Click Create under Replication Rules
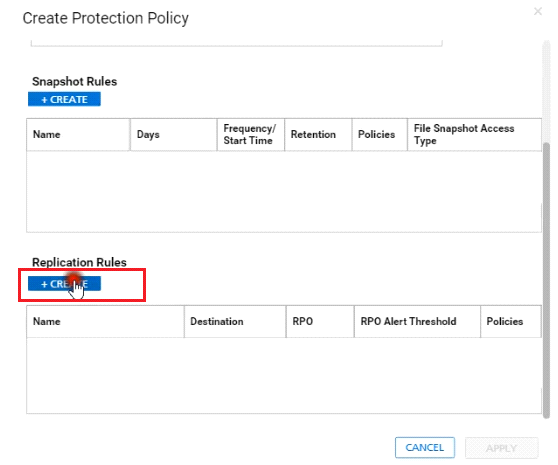The image size is (558, 465). click(x=64, y=284)
